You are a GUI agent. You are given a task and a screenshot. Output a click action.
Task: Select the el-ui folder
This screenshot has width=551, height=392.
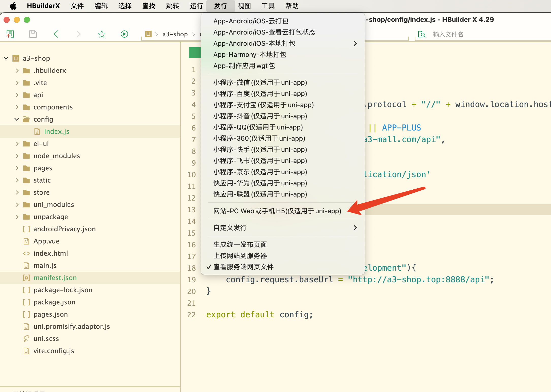point(41,144)
